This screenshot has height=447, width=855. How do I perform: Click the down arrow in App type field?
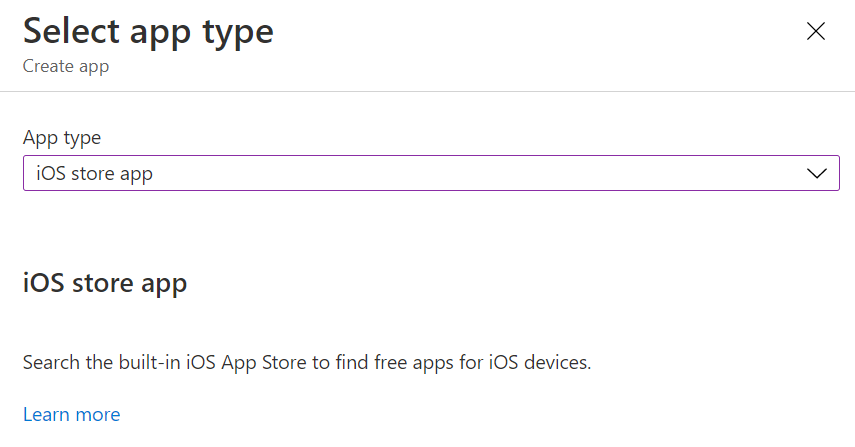click(x=816, y=173)
